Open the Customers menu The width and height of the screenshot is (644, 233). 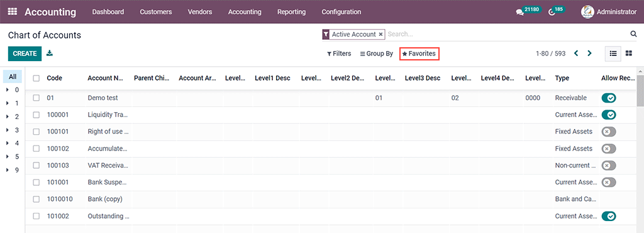(156, 12)
